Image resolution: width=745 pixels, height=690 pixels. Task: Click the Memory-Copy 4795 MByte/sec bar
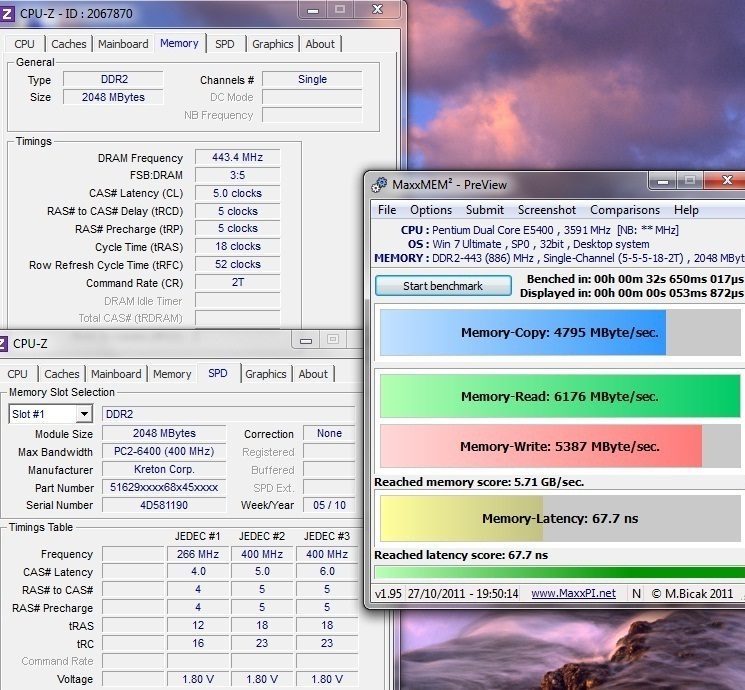560,333
